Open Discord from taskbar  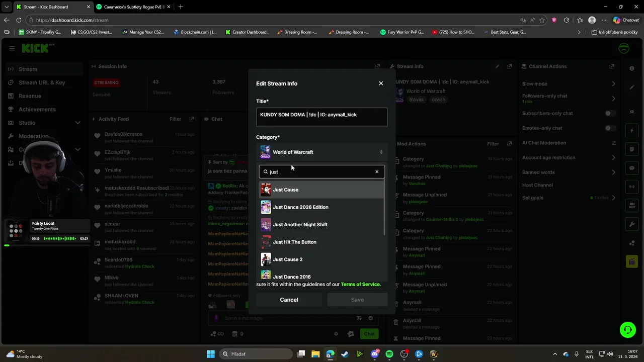pyautogui.click(x=374, y=354)
